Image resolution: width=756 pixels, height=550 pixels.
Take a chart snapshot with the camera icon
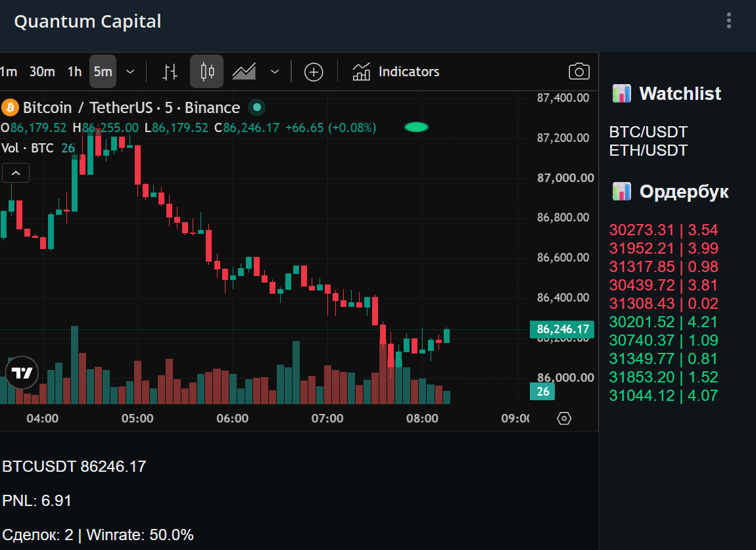579,72
